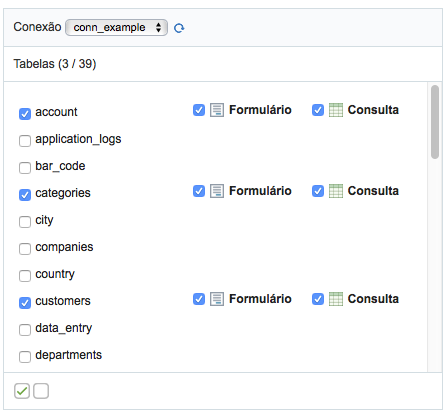This screenshot has height=415, width=447.
Task: Click the Formulário icon in categories row
Action: point(217,191)
